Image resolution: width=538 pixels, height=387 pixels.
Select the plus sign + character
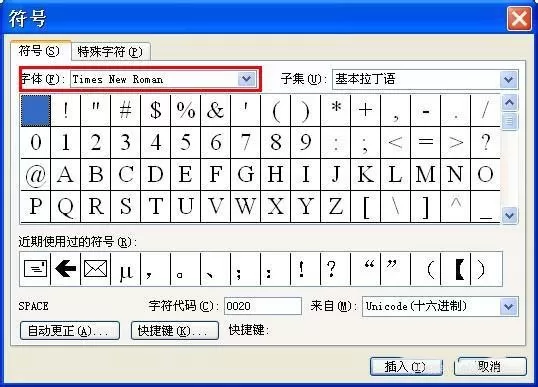(x=365, y=110)
